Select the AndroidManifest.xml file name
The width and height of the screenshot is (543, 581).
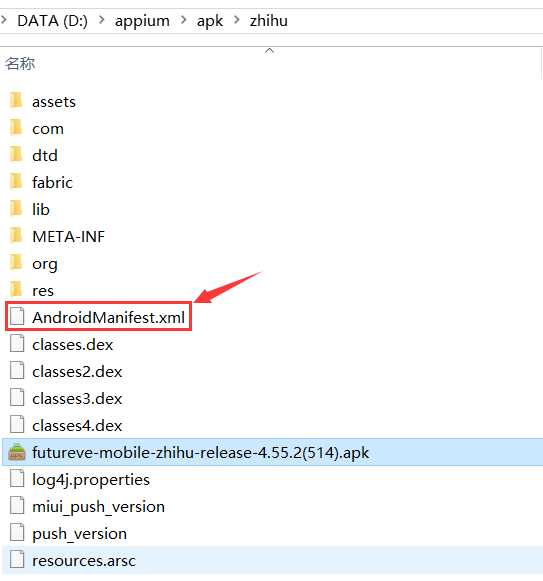(109, 318)
